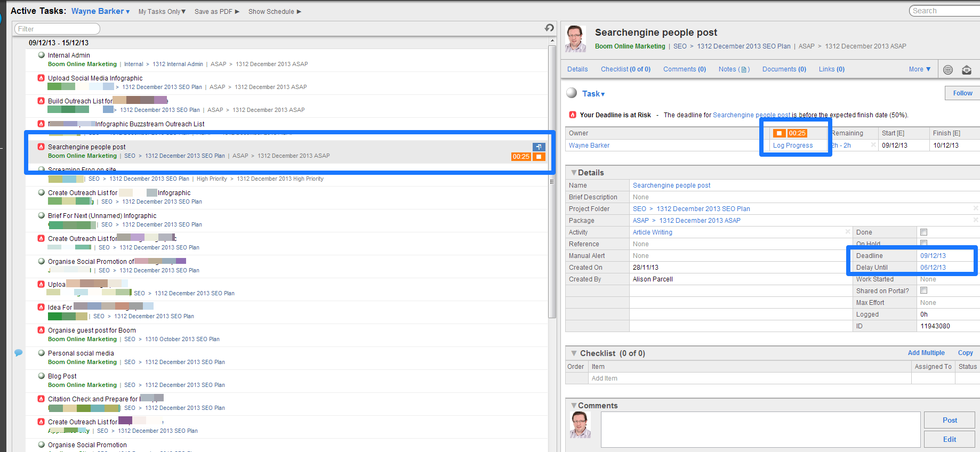
Task: Tick the Done checkbox
Action: pyautogui.click(x=923, y=232)
